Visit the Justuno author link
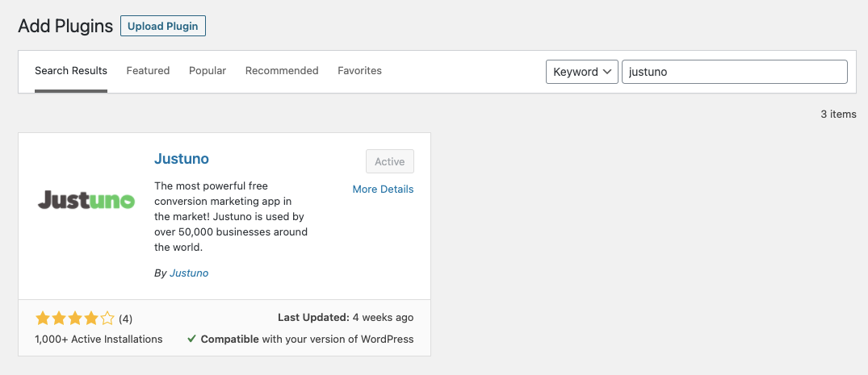868x375 pixels. (189, 273)
